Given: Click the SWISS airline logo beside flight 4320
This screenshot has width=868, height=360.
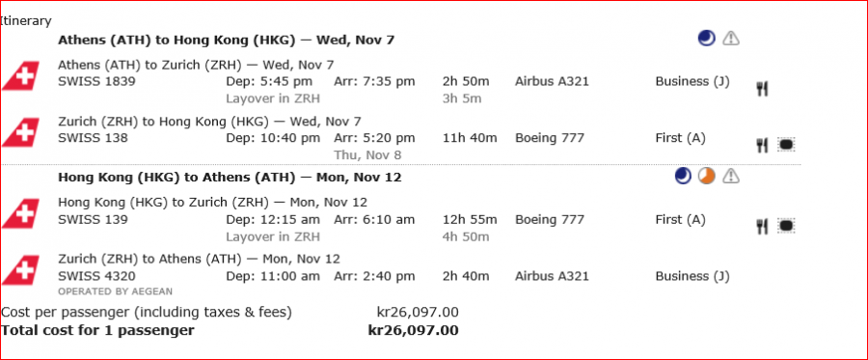Looking at the screenshot, I should point(20,270).
